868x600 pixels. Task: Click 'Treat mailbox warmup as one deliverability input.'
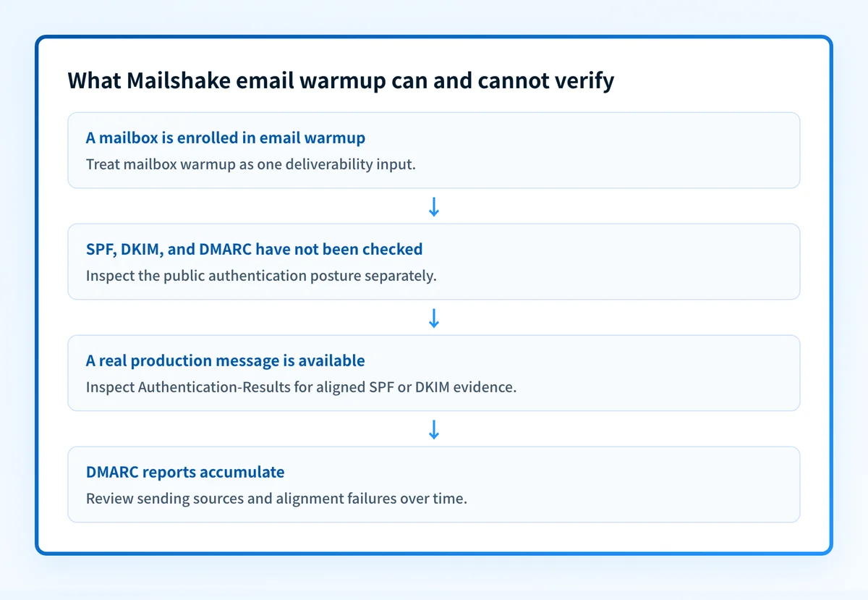251,164
